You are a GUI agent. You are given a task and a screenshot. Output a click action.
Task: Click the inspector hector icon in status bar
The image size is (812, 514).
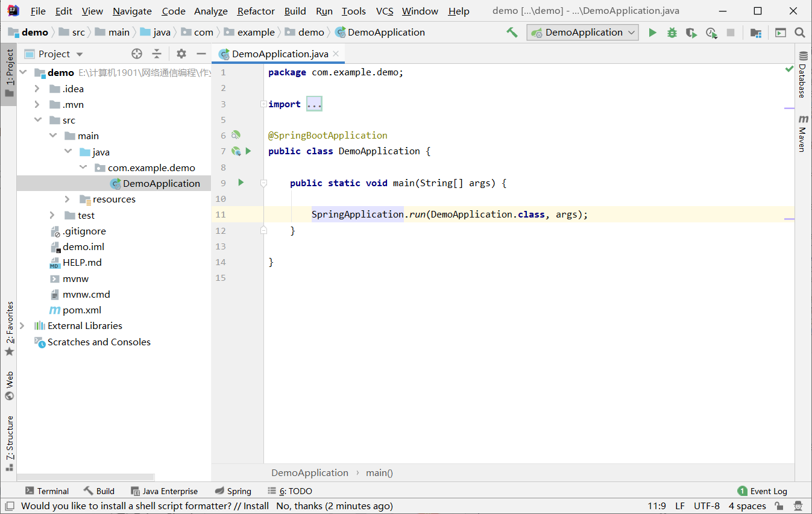(x=798, y=506)
